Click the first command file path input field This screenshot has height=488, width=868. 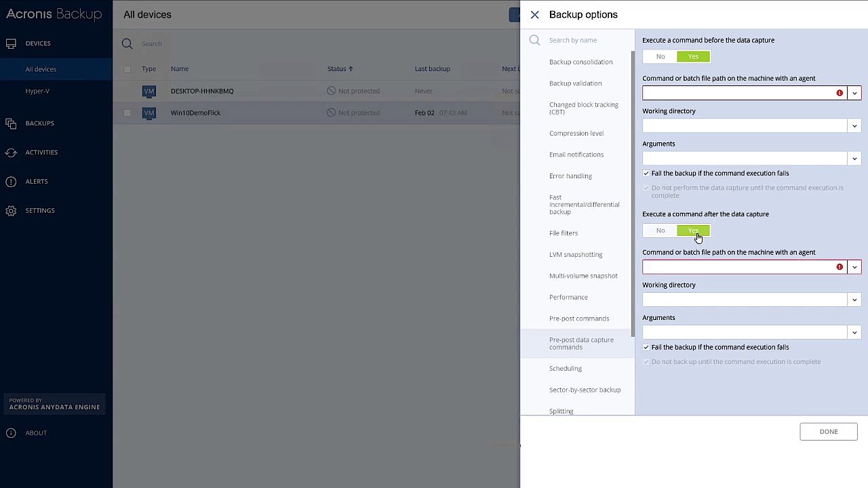tap(738, 93)
